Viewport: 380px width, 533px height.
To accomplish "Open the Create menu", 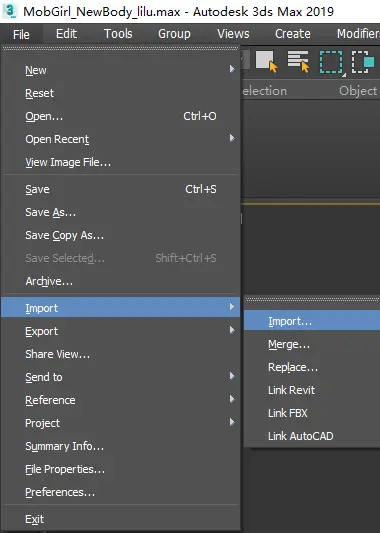I will (293, 34).
